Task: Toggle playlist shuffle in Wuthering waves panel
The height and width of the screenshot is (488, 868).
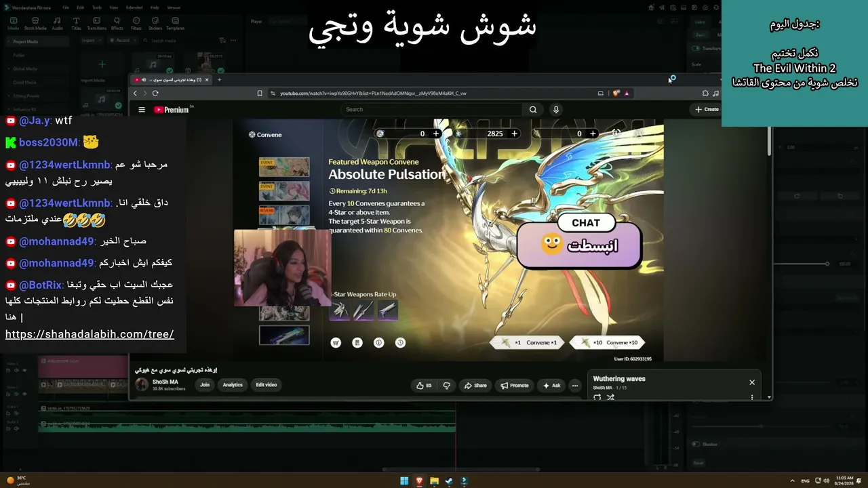Action: pos(610,397)
